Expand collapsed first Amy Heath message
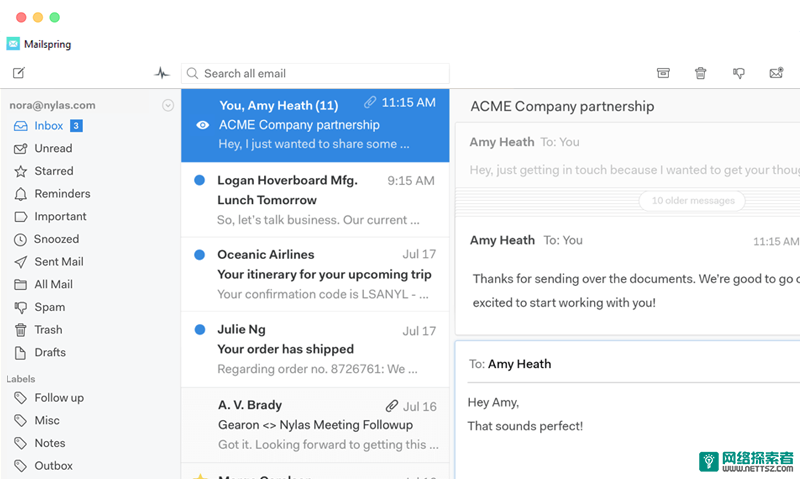Image resolution: width=800 pixels, height=479 pixels. tap(628, 156)
